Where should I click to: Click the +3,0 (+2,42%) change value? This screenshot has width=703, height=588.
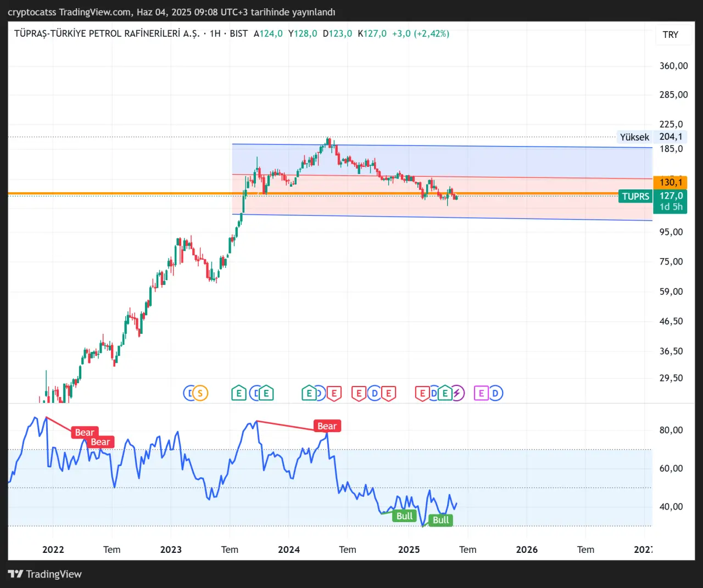pos(421,33)
